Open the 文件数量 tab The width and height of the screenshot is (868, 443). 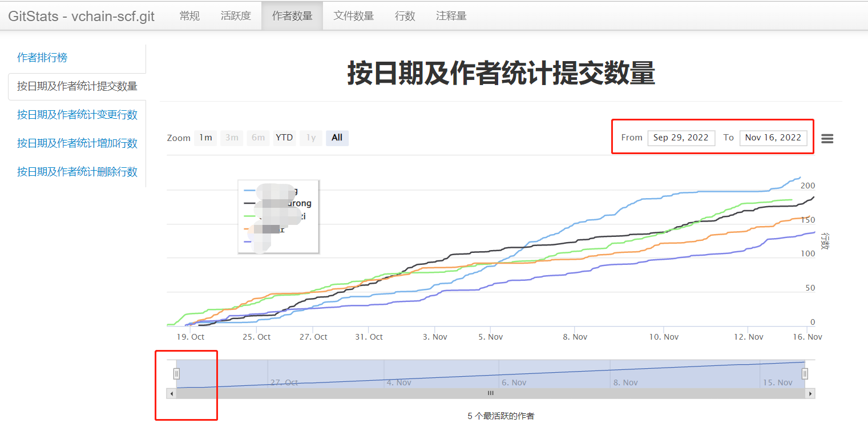point(354,16)
